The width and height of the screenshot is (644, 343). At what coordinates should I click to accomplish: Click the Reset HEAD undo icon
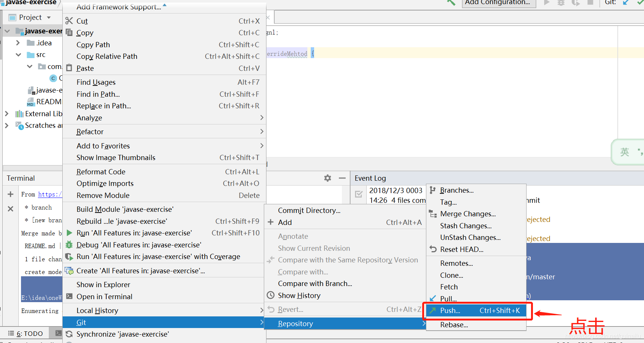click(433, 249)
